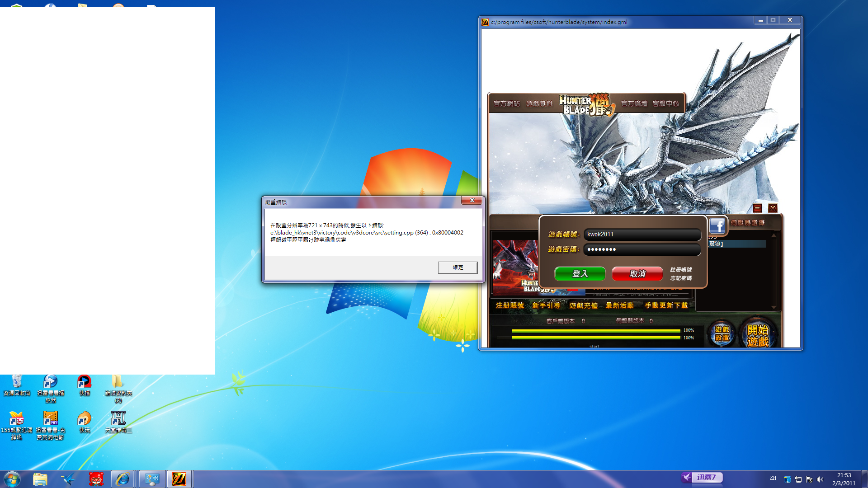Viewport: 868px width, 488px height.
Task: Open Internet Explorer from the taskbar
Action: (x=122, y=479)
